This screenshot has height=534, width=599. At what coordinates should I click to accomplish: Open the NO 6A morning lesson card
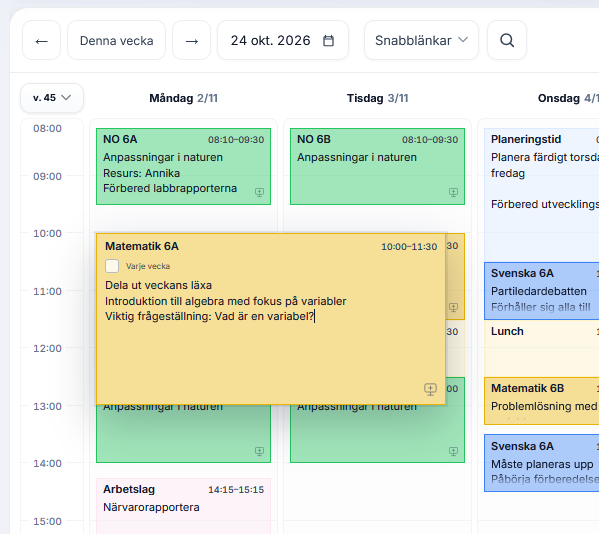183,167
